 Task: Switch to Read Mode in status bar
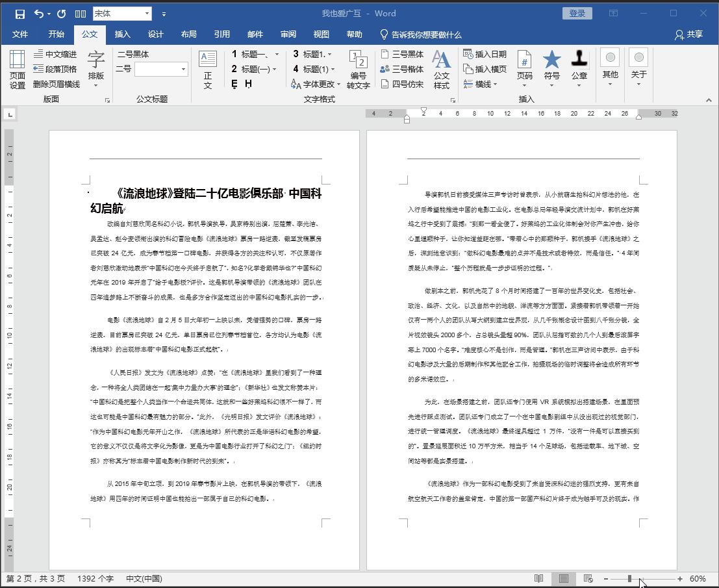click(538, 578)
